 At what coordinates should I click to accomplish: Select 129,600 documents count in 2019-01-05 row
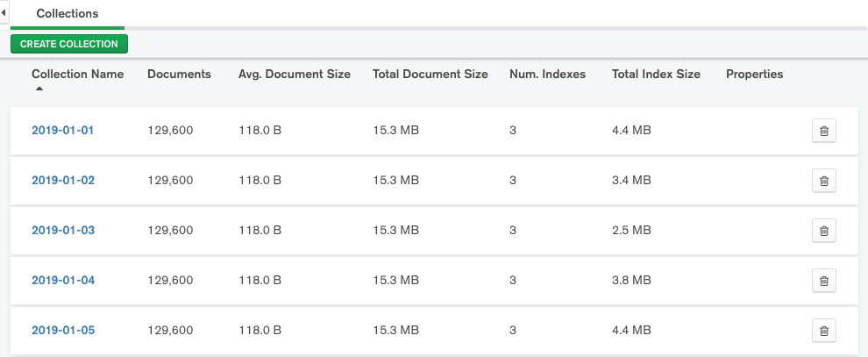(x=170, y=331)
